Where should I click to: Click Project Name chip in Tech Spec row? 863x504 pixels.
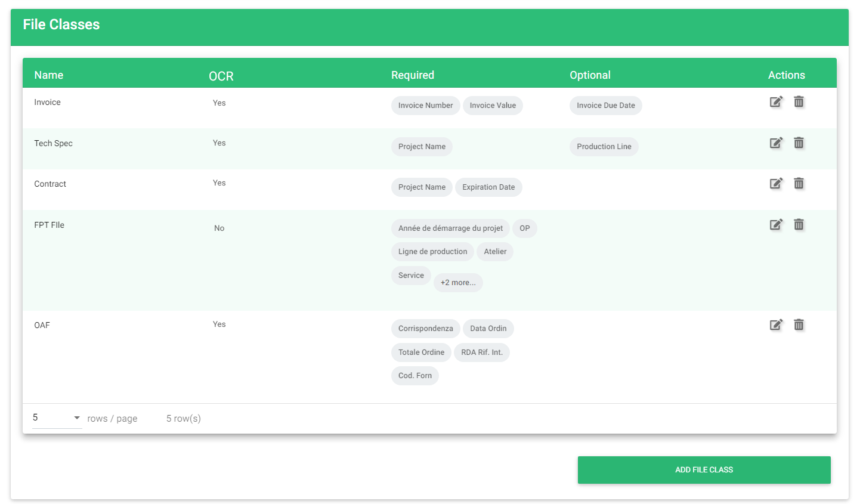coord(422,147)
